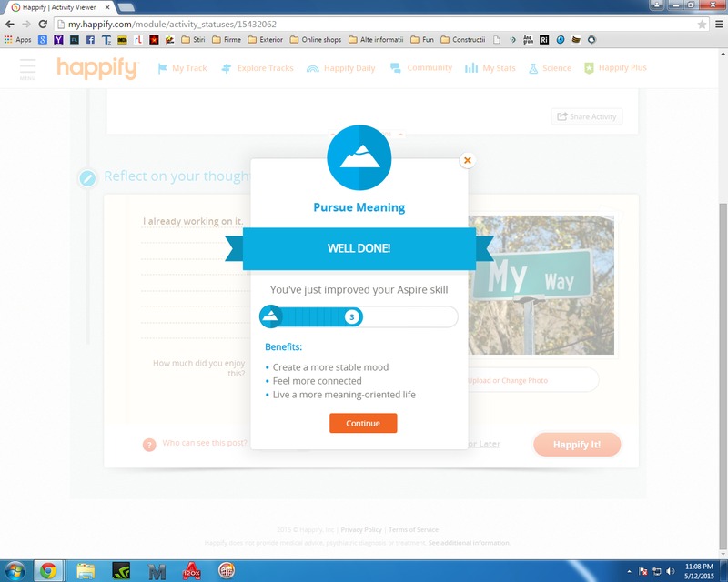Open a new tab via the blank tab button

(x=126, y=7)
